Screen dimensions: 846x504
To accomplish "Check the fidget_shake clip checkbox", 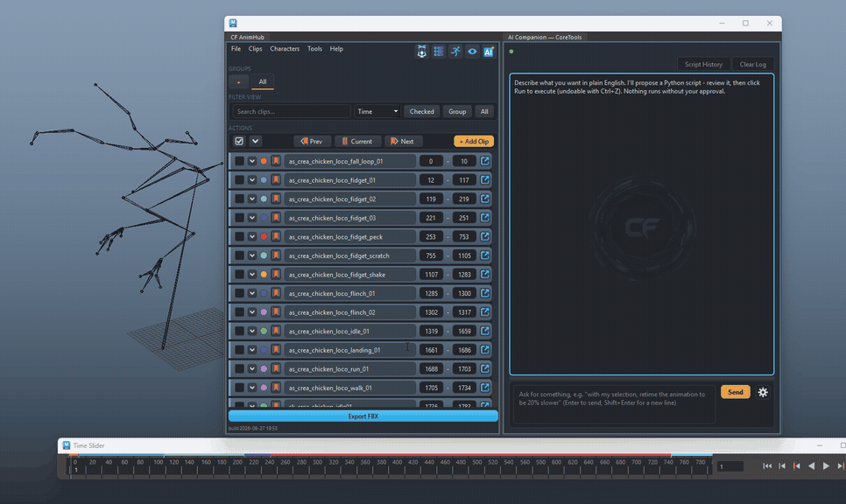I will pos(239,275).
